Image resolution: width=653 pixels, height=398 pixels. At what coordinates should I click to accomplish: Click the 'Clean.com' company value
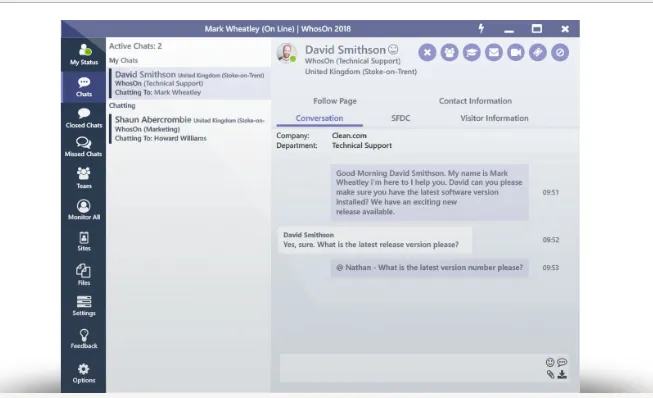coord(349,136)
